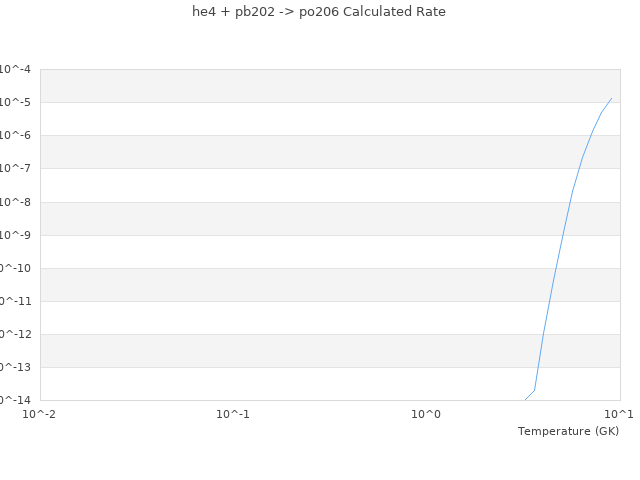Click the blue curve's bottom start near 10^-14
Viewport: 640px width, 480px height.
pyautogui.click(x=524, y=400)
